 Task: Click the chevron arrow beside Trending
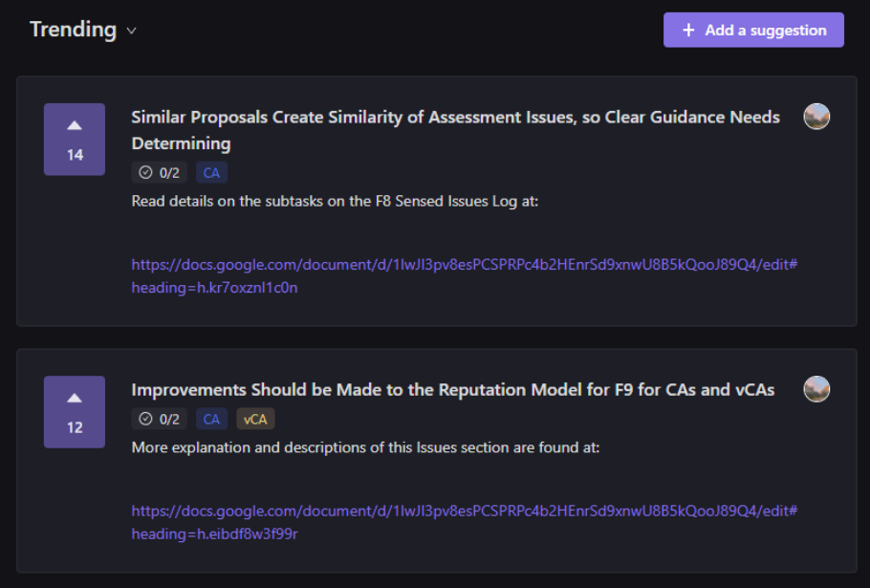pyautogui.click(x=132, y=31)
